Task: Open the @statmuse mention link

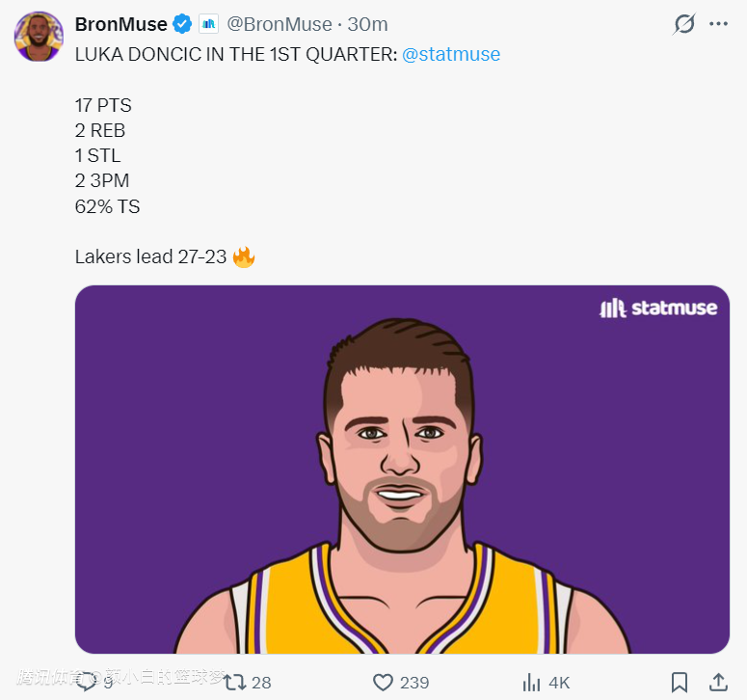Action: (x=450, y=54)
